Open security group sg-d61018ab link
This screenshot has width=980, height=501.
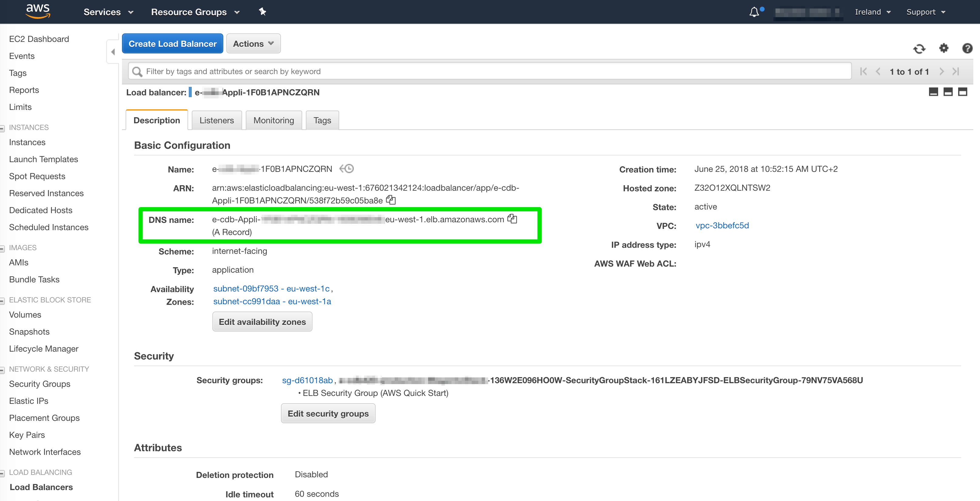coord(307,380)
